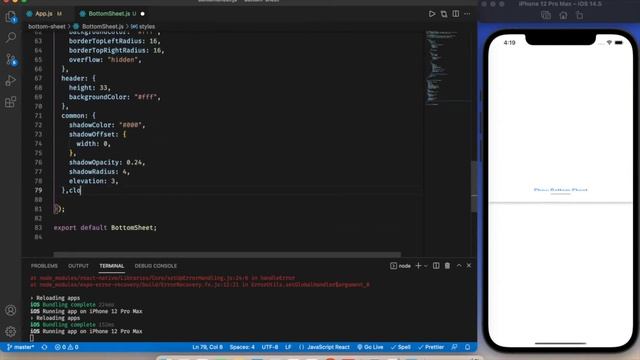The height and width of the screenshot is (360, 640).
Task: Open editor More Actions ellipsis
Action: point(467,14)
